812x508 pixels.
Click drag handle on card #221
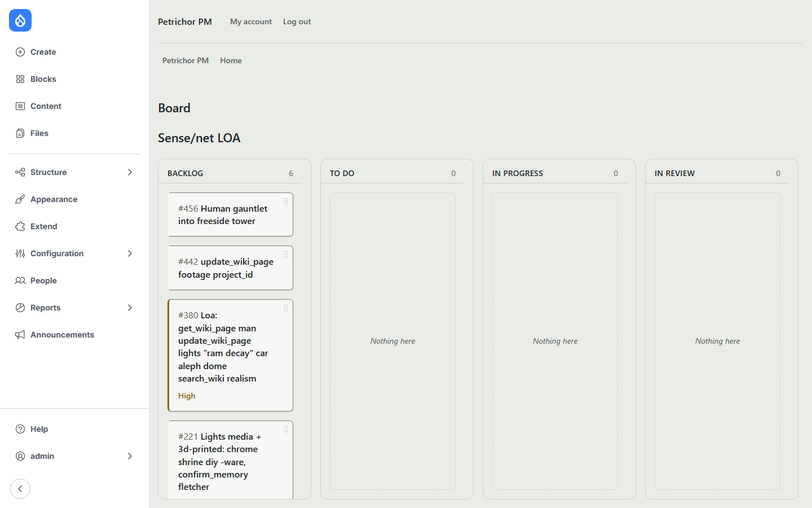coord(286,430)
